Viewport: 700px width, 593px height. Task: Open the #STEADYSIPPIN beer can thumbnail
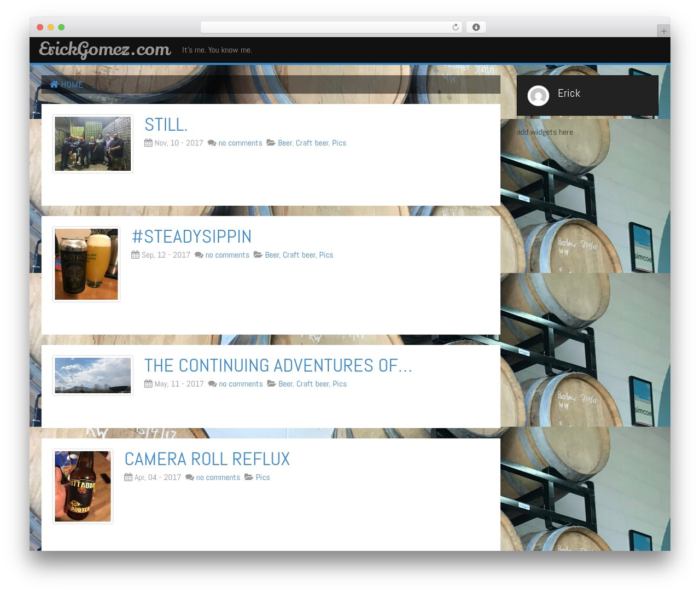[x=86, y=264]
